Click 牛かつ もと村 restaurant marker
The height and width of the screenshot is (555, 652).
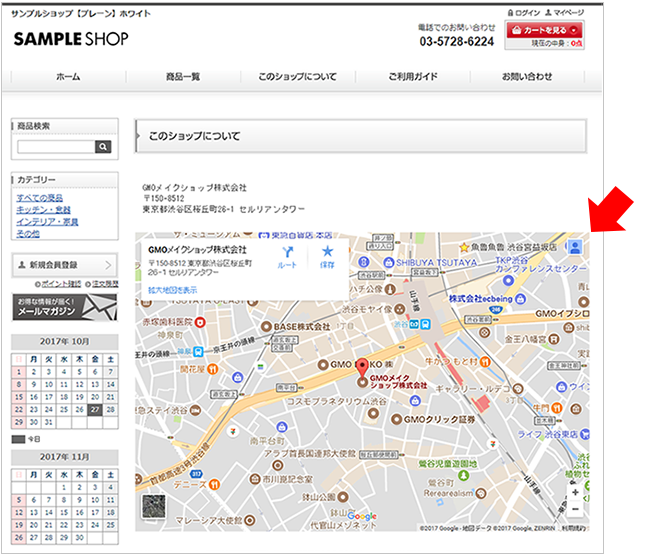pos(485,362)
